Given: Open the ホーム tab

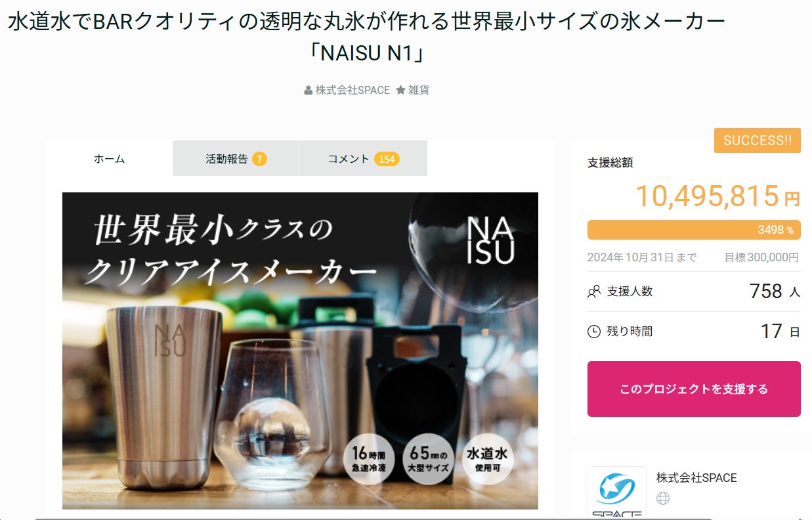Looking at the screenshot, I should pyautogui.click(x=109, y=158).
